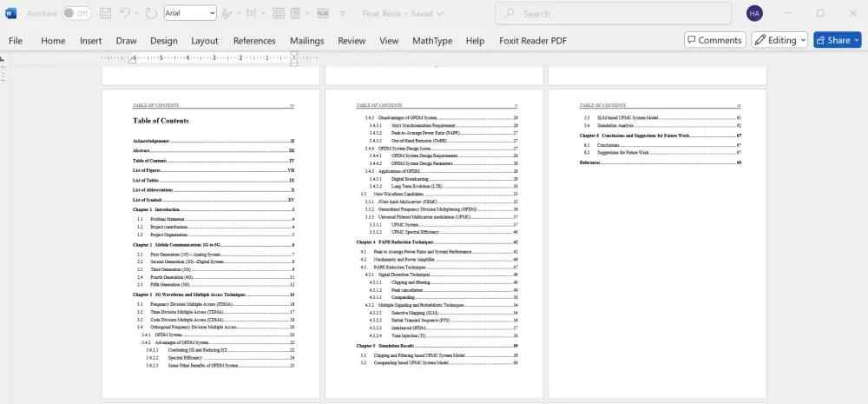Switch to the Insert tab
The image size is (868, 404).
91,41
